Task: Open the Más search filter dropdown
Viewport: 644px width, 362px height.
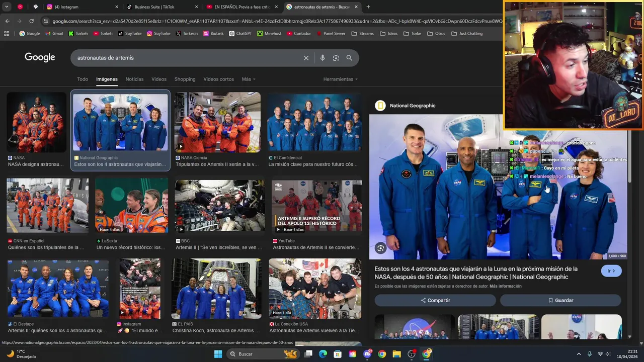Action: [x=249, y=79]
